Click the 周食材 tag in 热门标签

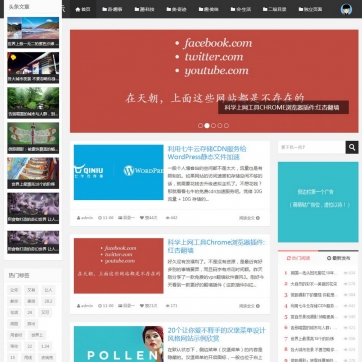click(x=16, y=335)
